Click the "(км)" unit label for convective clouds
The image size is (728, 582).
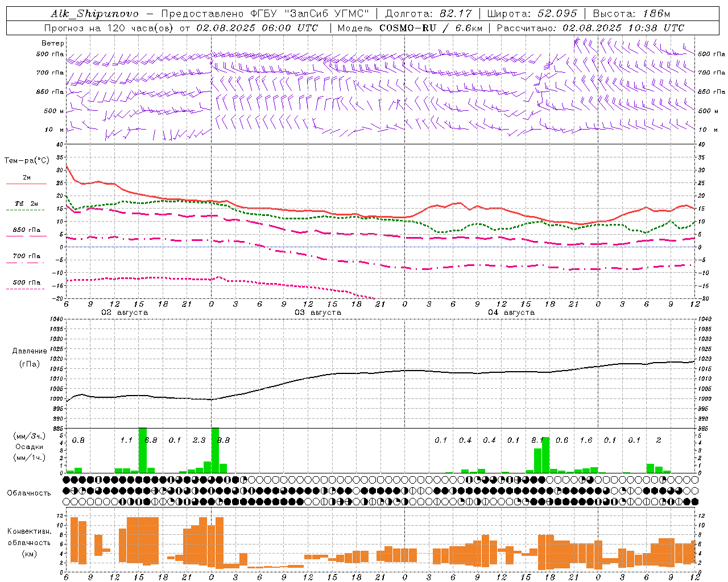point(29,553)
